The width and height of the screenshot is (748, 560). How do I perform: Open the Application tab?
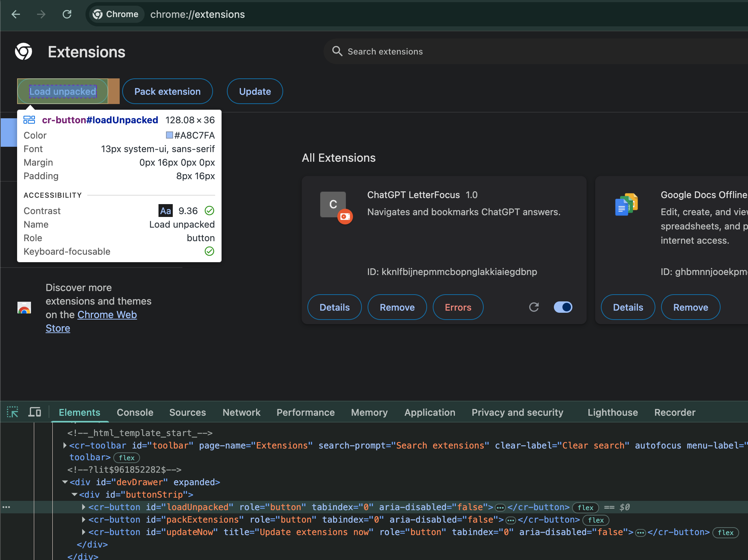(x=430, y=412)
